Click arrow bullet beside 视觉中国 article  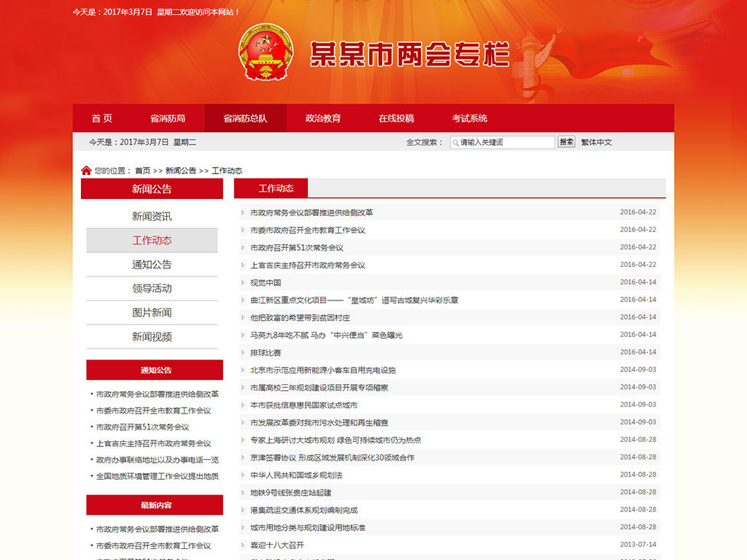pos(243,283)
